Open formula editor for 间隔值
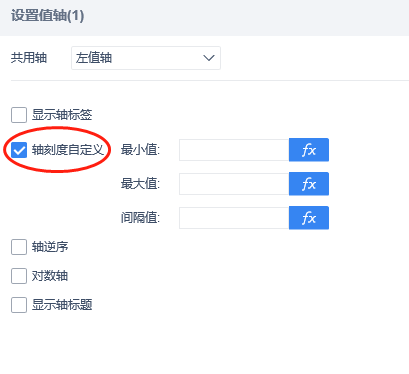Screen dimensions: 409x374 click(x=309, y=218)
